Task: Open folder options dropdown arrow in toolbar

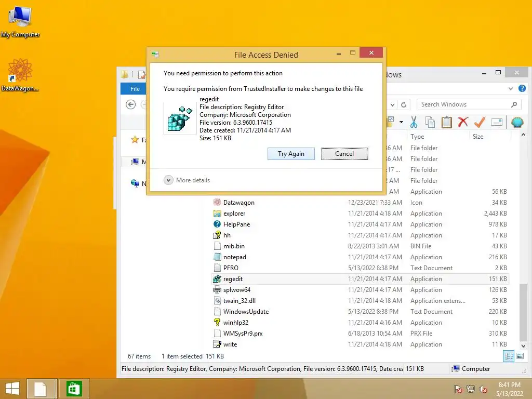Action: pyautogui.click(x=401, y=122)
